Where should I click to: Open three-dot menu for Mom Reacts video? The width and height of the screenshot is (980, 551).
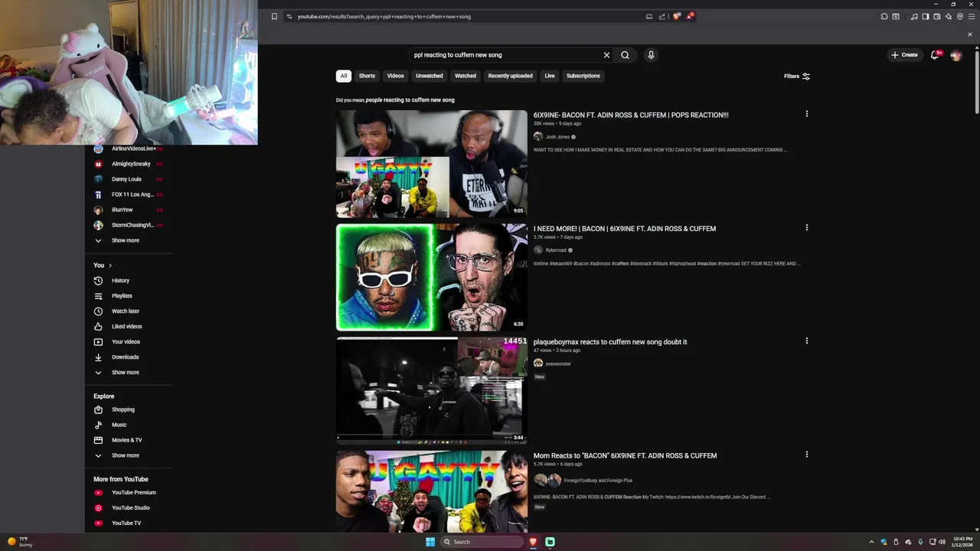coord(806,455)
